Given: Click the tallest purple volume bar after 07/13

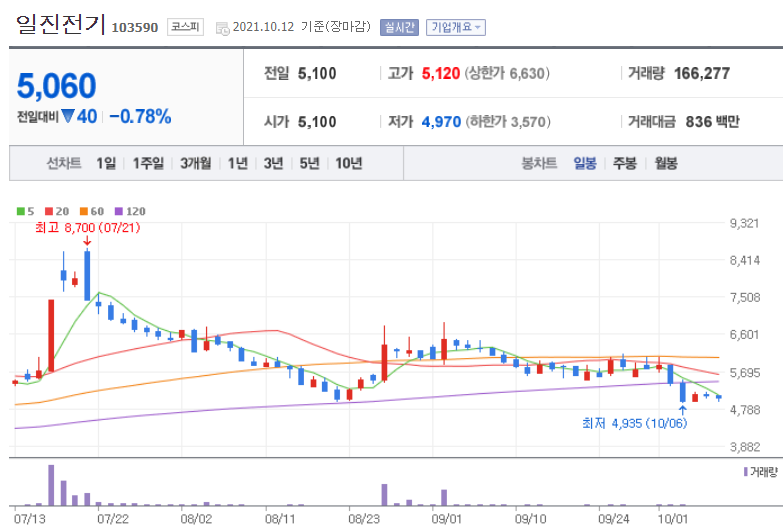Looking at the screenshot, I should point(51,485).
